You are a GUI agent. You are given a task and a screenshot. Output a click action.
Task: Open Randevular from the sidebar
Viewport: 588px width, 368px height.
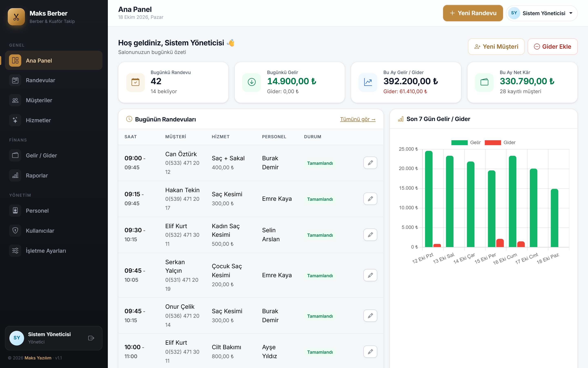click(54, 80)
